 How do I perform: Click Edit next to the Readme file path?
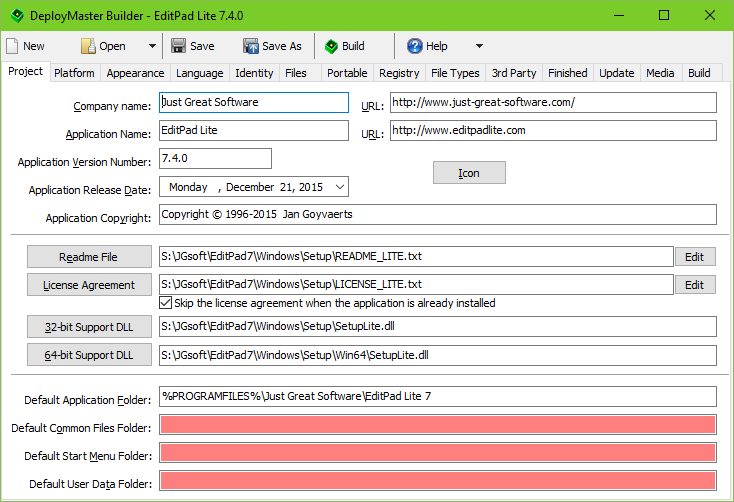tap(695, 257)
